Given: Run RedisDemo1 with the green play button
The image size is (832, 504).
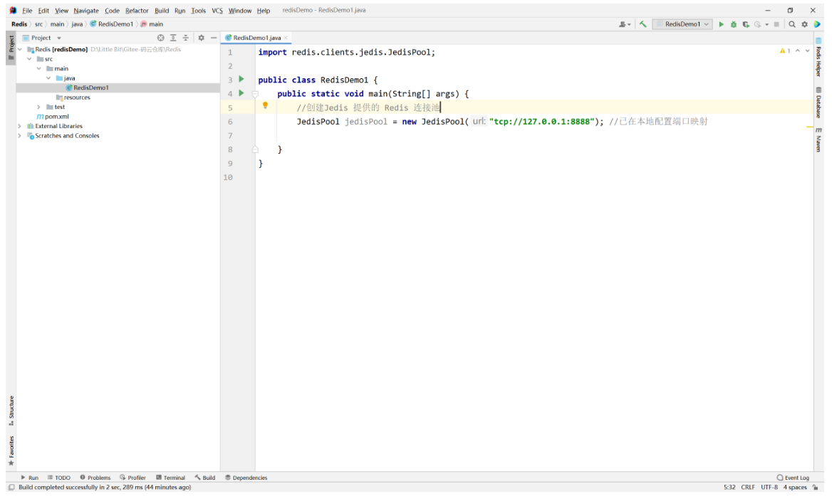Looking at the screenshot, I should (721, 24).
